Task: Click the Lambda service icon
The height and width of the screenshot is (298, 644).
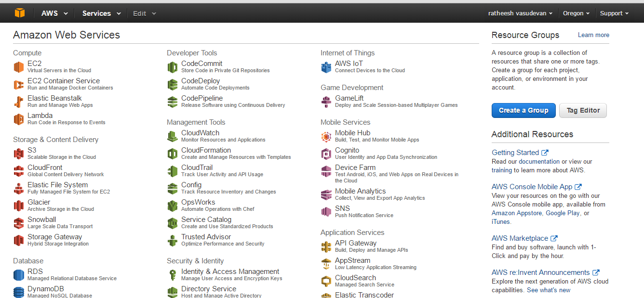Action: [19, 119]
